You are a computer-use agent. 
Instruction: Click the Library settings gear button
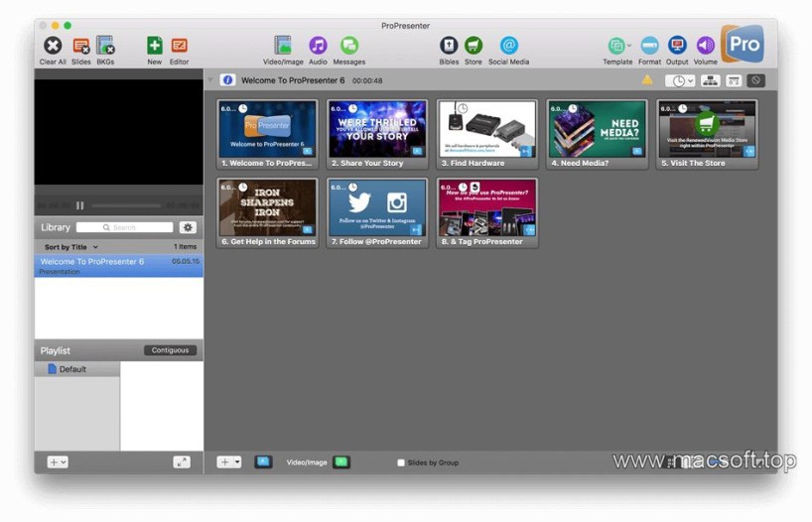[187, 227]
